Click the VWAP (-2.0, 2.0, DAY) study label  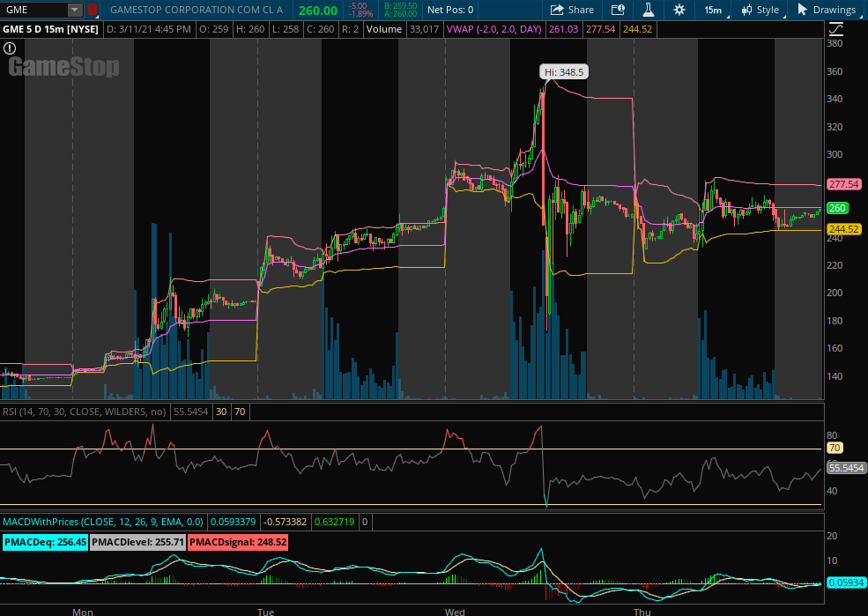pos(493,29)
